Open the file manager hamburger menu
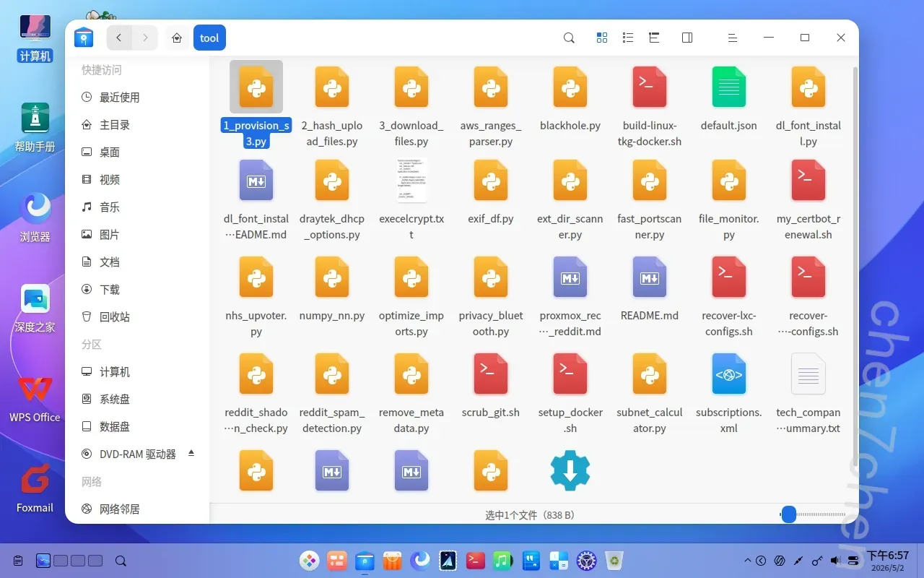 [x=732, y=38]
